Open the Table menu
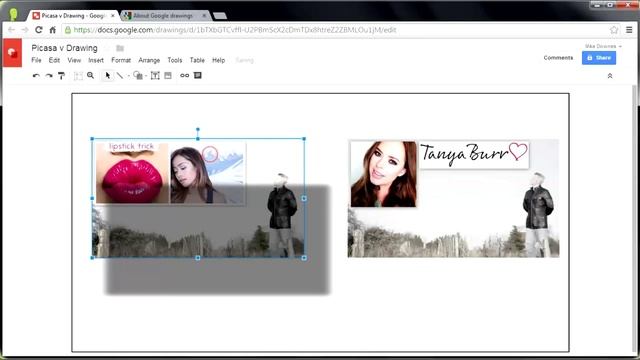 coord(197,60)
